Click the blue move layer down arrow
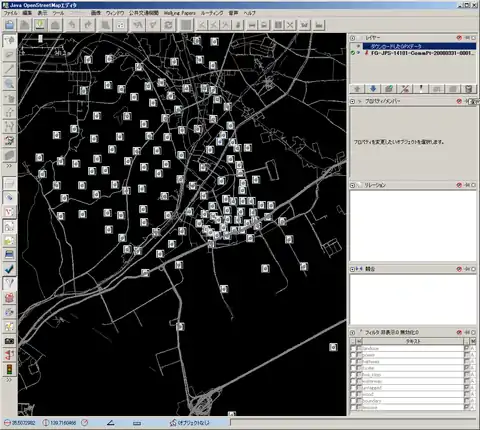Screen dimensions: 480x430 pyautogui.click(x=373, y=89)
